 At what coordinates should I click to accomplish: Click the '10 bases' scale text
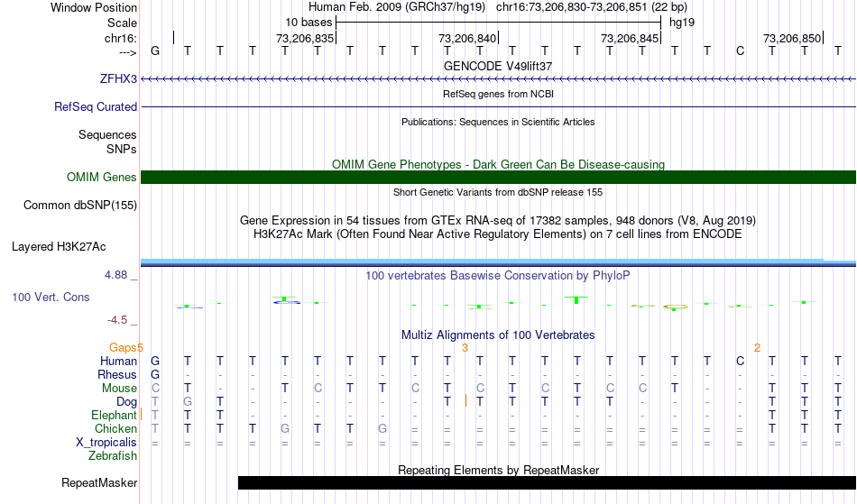click(309, 23)
